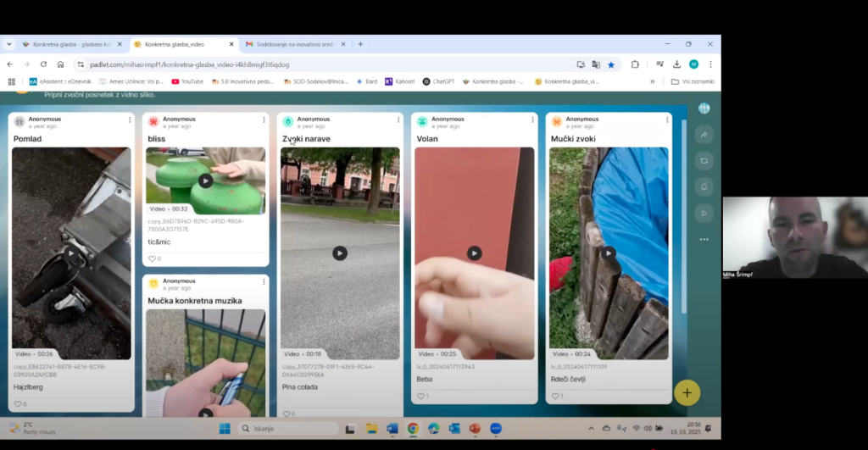Image resolution: width=868 pixels, height=450 pixels.
Task: Play the Pomlad video
Action: (71, 253)
